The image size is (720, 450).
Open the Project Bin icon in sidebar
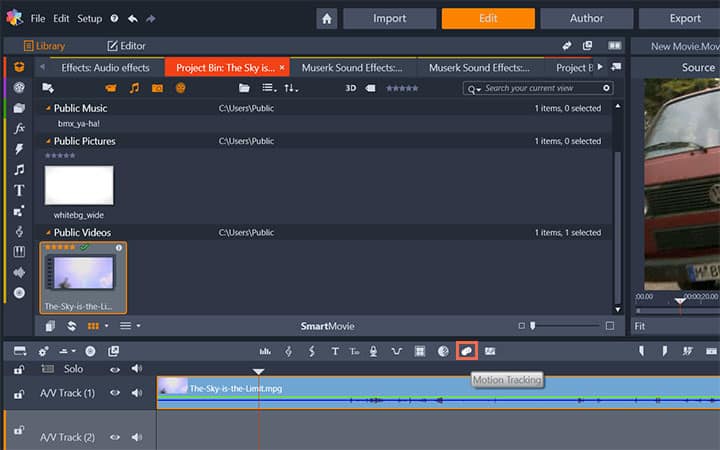19,67
